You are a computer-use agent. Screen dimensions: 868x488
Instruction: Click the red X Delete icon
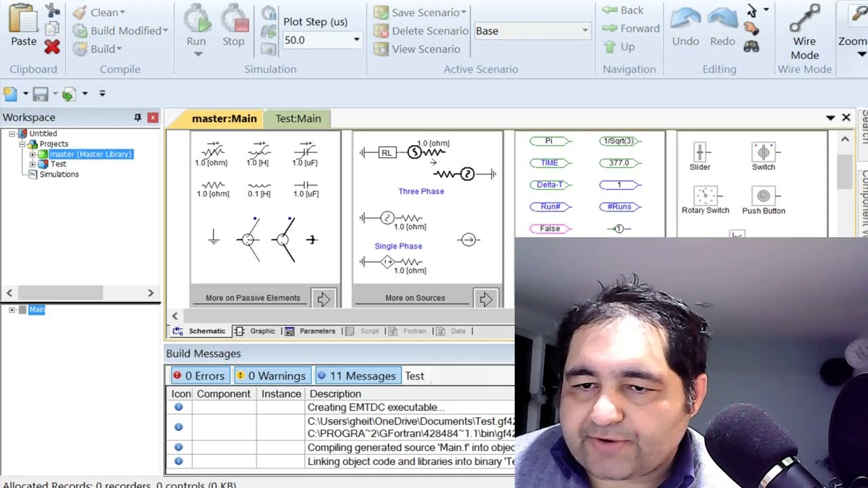point(52,47)
